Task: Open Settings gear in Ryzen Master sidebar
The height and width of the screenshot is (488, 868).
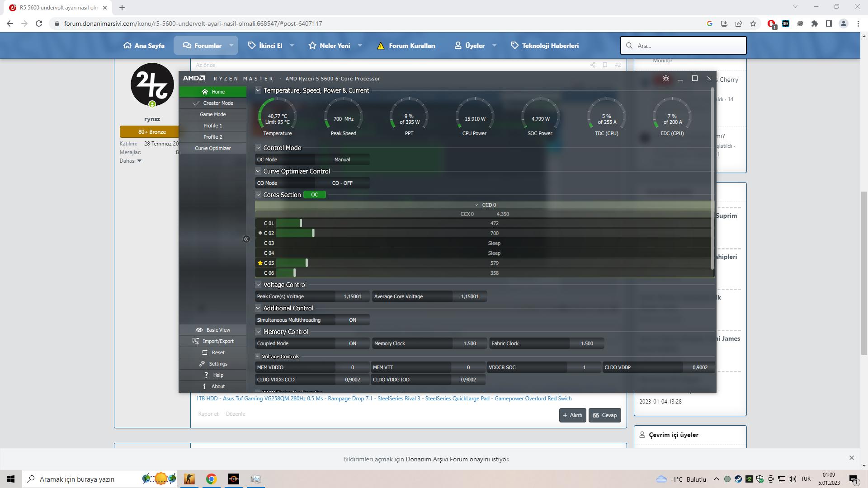Action: pos(203,364)
